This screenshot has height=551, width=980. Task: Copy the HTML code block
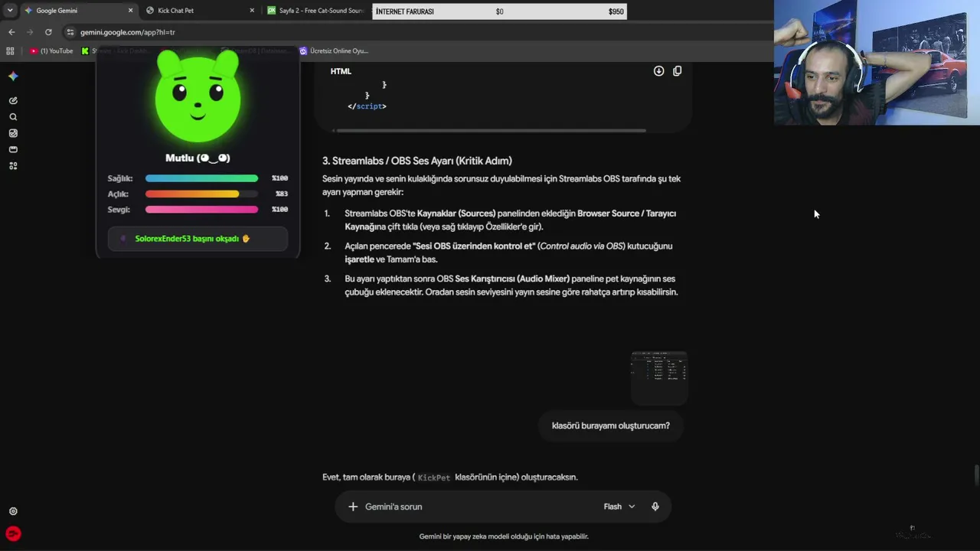click(x=677, y=71)
